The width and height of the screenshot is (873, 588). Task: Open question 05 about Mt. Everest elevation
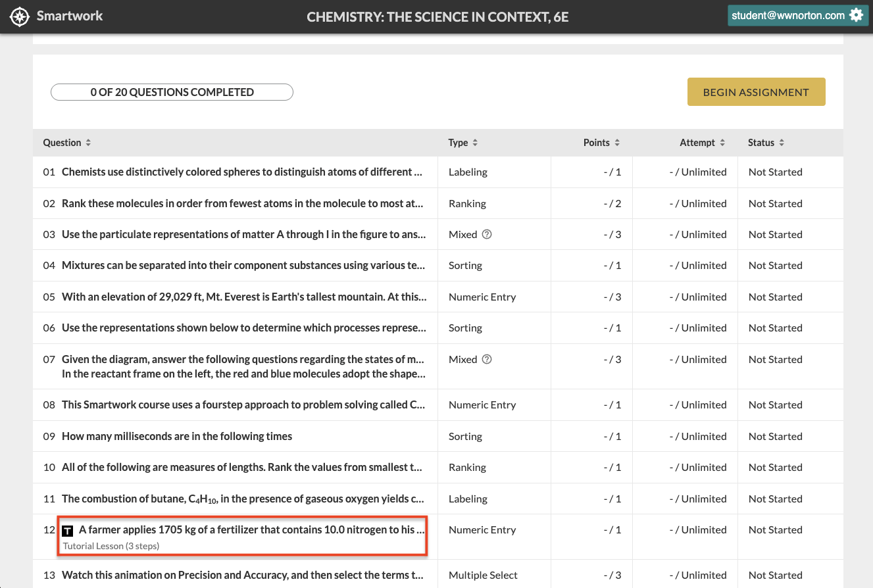click(x=244, y=297)
